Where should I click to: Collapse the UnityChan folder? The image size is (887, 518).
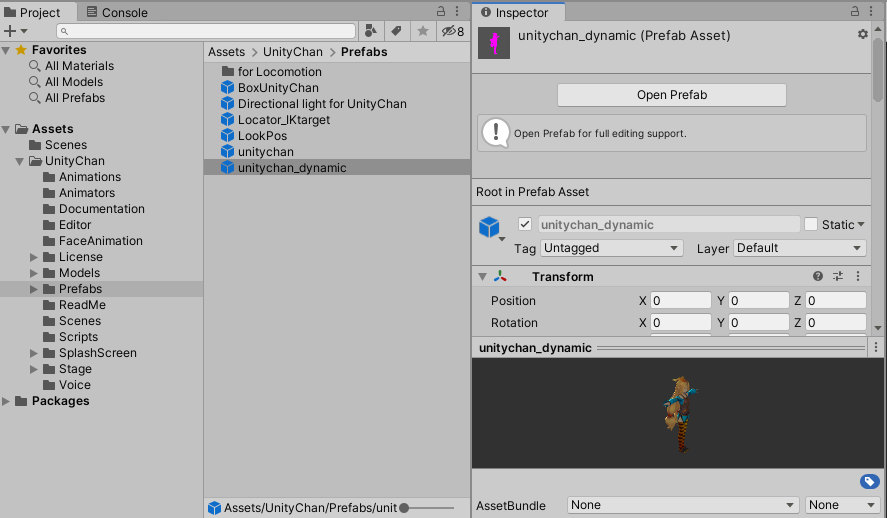coord(20,161)
